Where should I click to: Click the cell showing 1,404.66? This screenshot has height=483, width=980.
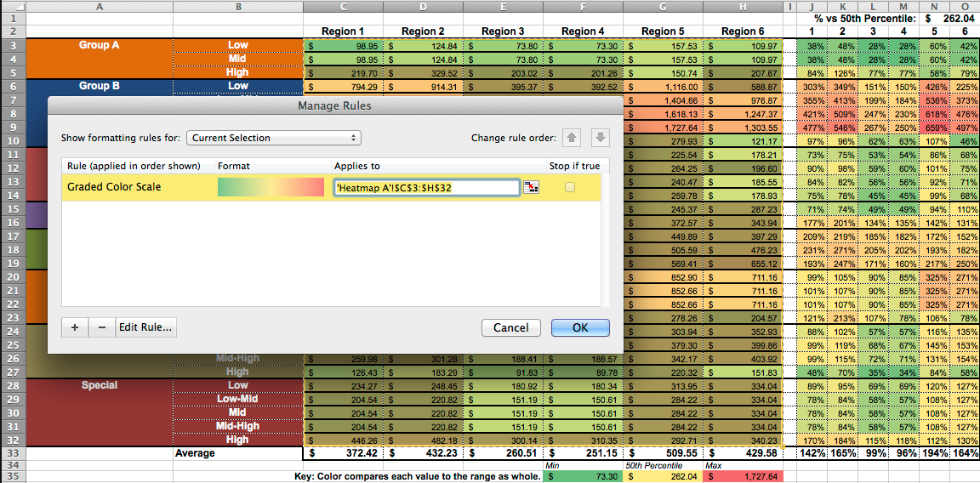(x=663, y=100)
